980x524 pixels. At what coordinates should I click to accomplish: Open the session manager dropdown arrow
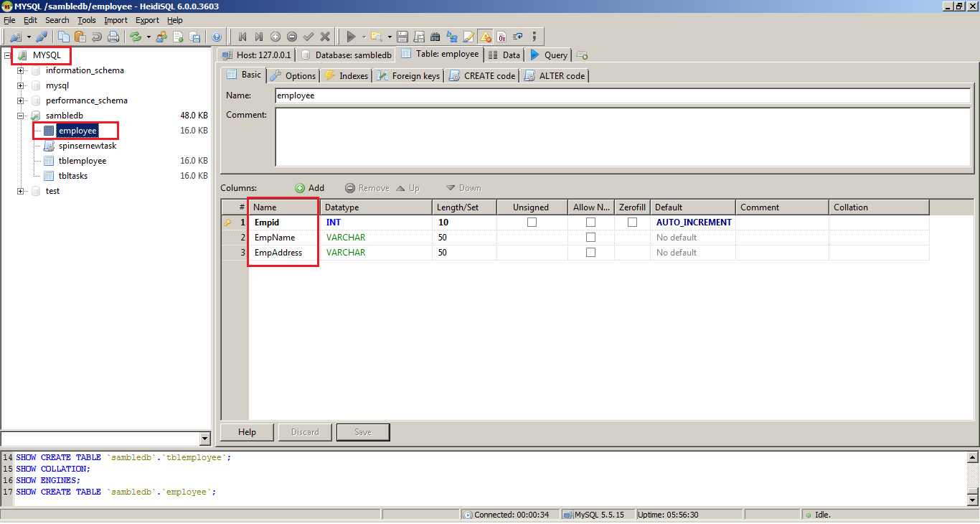click(x=29, y=36)
